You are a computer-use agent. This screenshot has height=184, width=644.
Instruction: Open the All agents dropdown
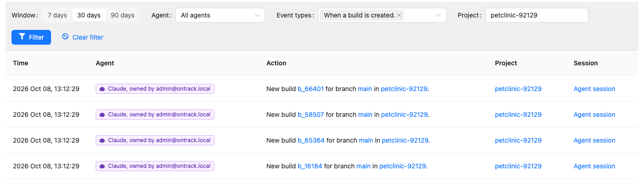[220, 15]
